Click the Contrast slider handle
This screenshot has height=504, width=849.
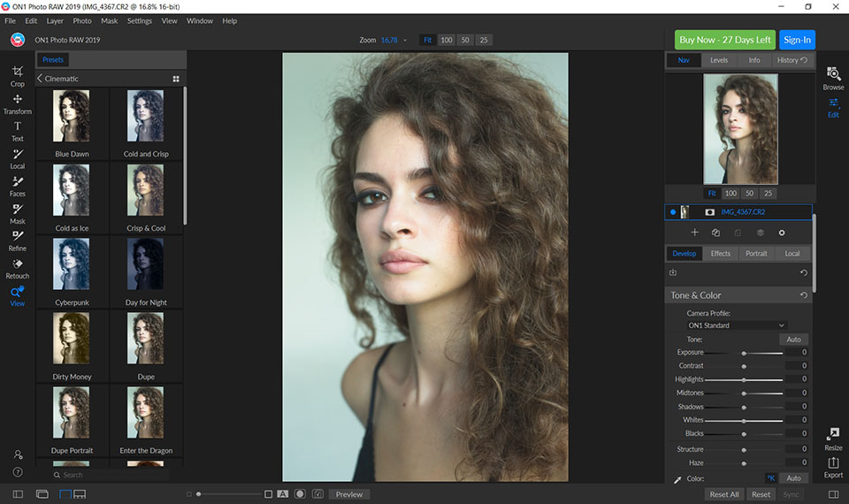pos(744,366)
